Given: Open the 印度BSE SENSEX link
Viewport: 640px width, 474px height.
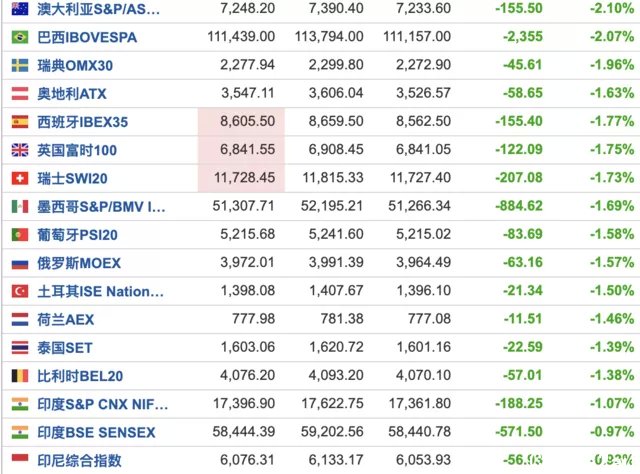Looking at the screenshot, I should coord(96,432).
